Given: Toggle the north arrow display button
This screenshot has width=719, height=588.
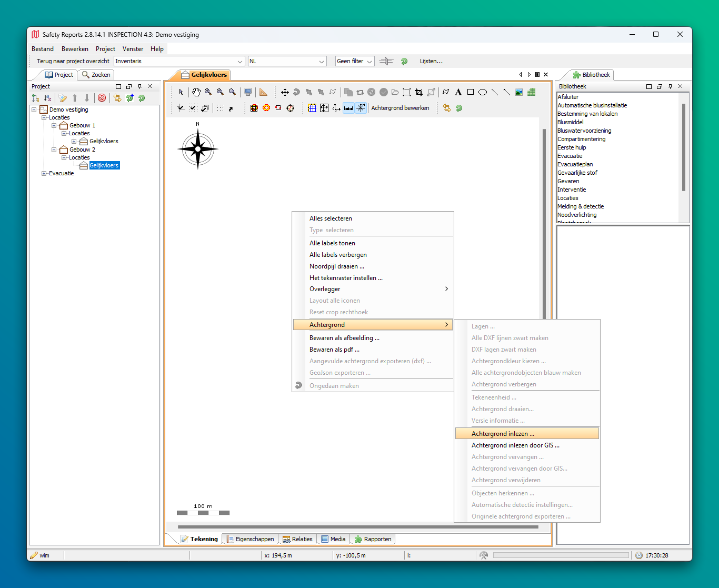Looking at the screenshot, I should (x=361, y=108).
